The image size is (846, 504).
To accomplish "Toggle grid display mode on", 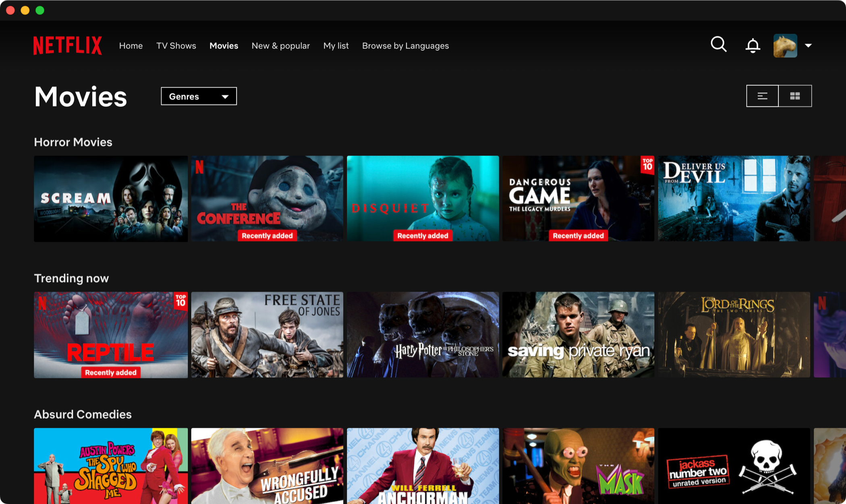I will [x=795, y=96].
